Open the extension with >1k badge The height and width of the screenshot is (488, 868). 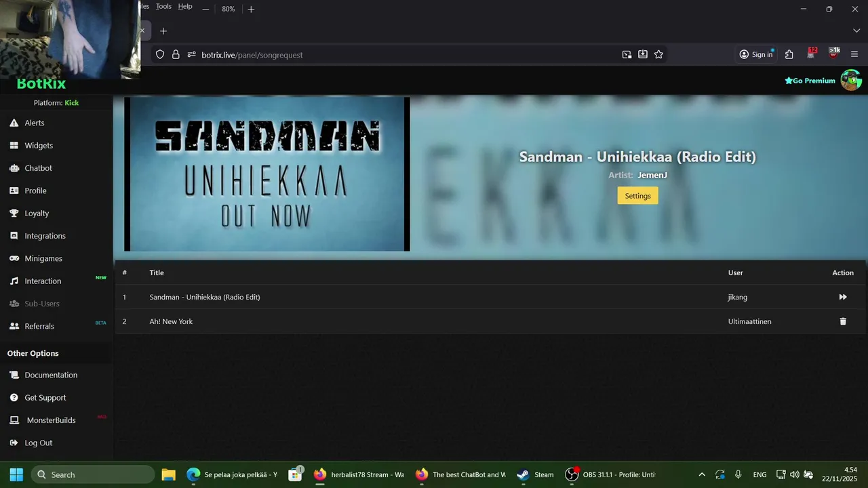pyautogui.click(x=834, y=54)
